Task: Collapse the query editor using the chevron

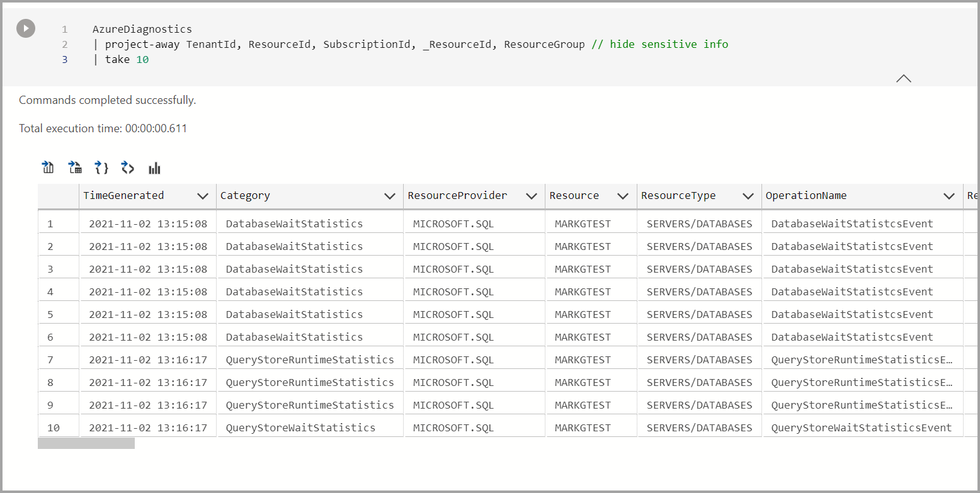Action: 904,78
